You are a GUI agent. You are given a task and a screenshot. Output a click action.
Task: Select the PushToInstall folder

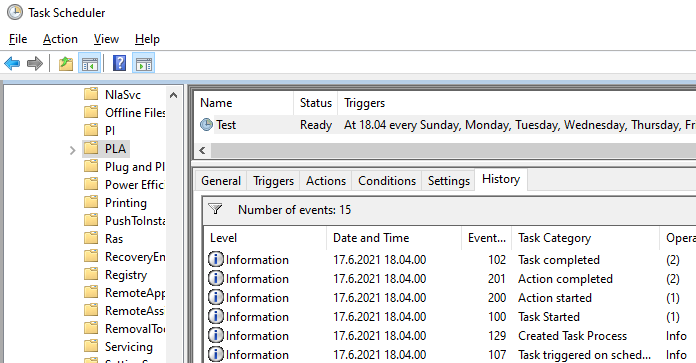tap(135, 221)
